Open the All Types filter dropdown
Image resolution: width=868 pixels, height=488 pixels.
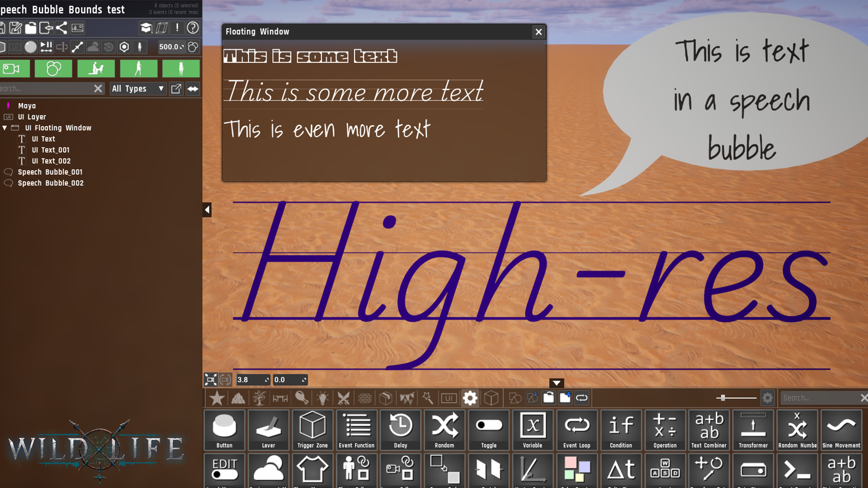click(138, 89)
